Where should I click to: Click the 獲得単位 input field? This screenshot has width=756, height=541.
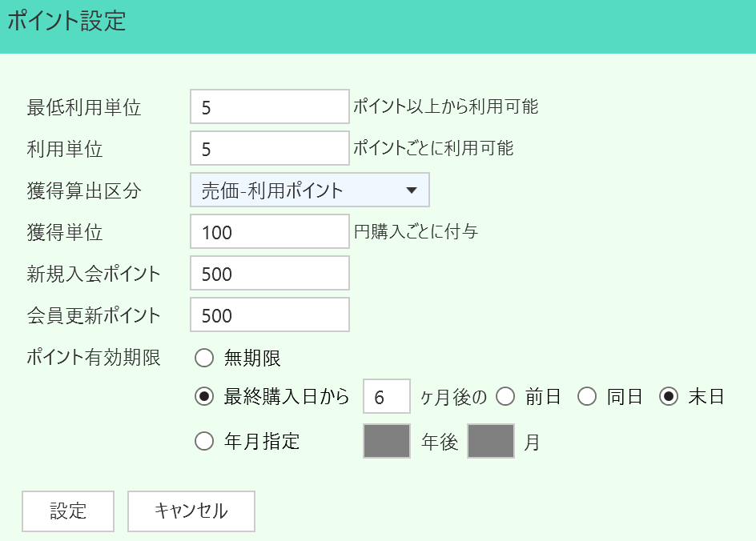click(270, 232)
